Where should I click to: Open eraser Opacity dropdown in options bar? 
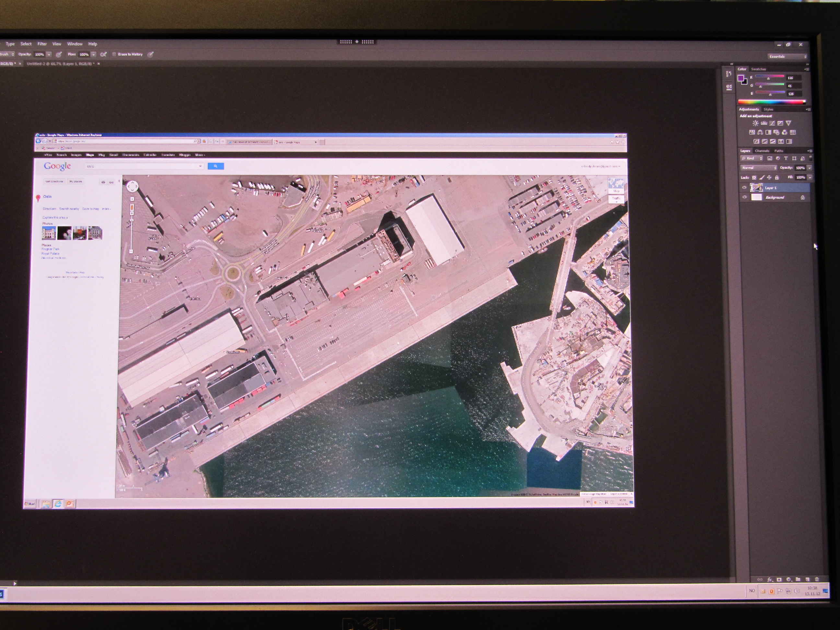coord(49,55)
